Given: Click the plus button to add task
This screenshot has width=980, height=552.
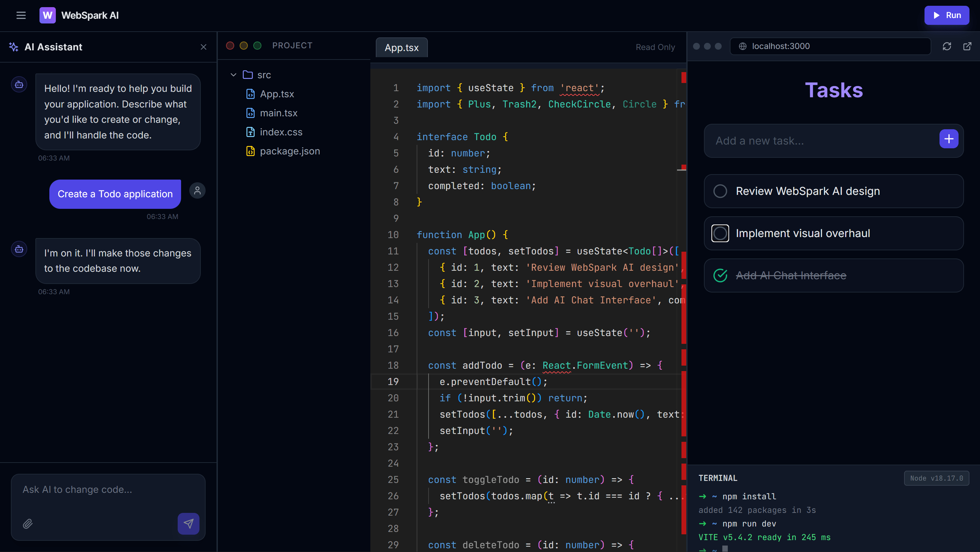Looking at the screenshot, I should [x=949, y=139].
